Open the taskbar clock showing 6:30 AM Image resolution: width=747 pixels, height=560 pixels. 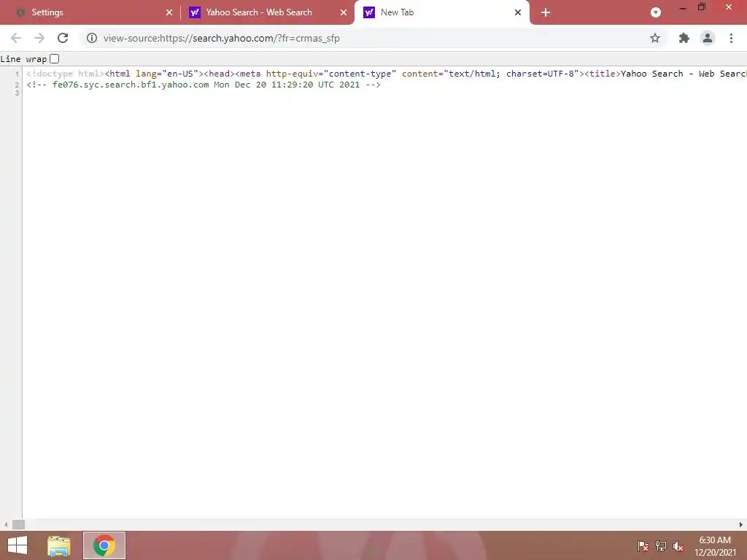715,545
